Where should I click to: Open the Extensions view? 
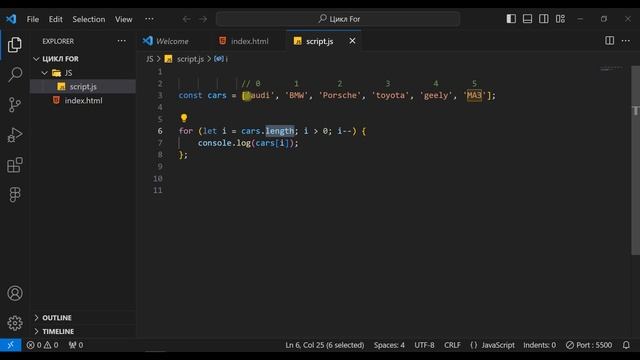coord(15,165)
